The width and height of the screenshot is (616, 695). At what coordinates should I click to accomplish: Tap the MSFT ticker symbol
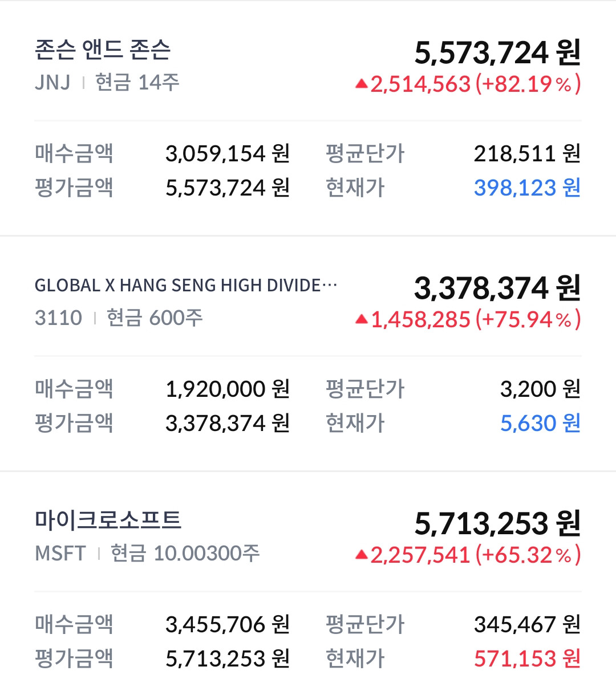[x=60, y=554]
